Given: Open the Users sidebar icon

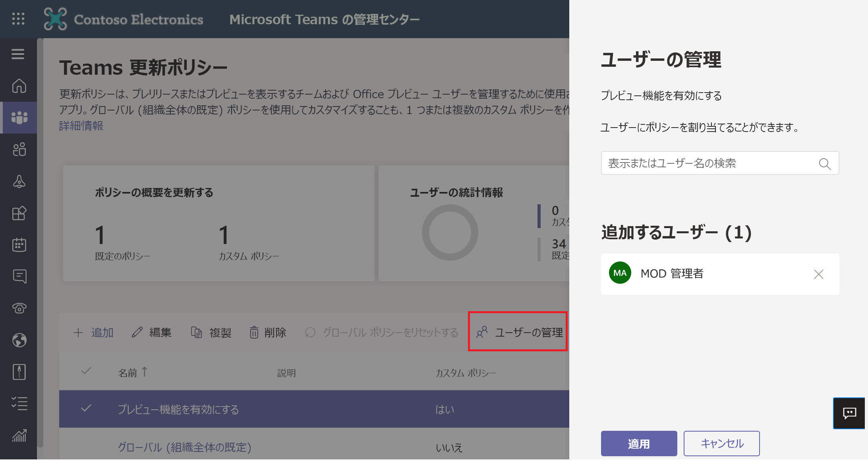Looking at the screenshot, I should click(x=19, y=149).
